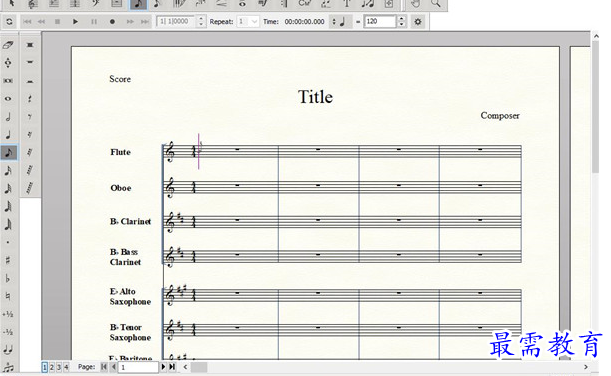Click the half step up (+½) tool
This screenshot has width=611, height=376.
point(8,314)
